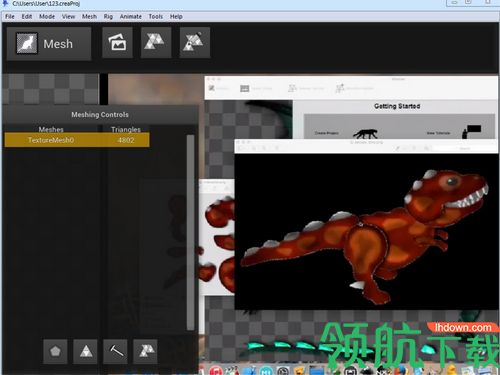This screenshot has height=375, width=500.
Task: Open the File menu
Action: pyautogui.click(x=10, y=16)
